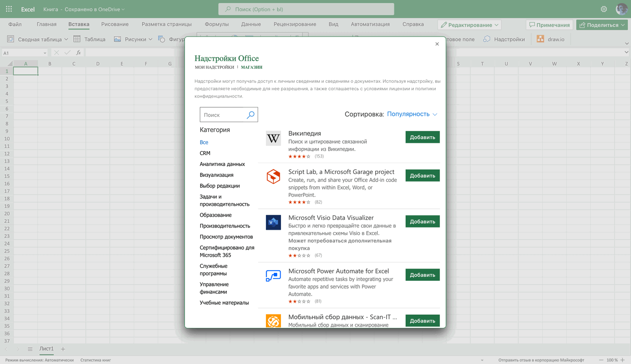Close the Office Add-ins dialog

pyautogui.click(x=437, y=44)
